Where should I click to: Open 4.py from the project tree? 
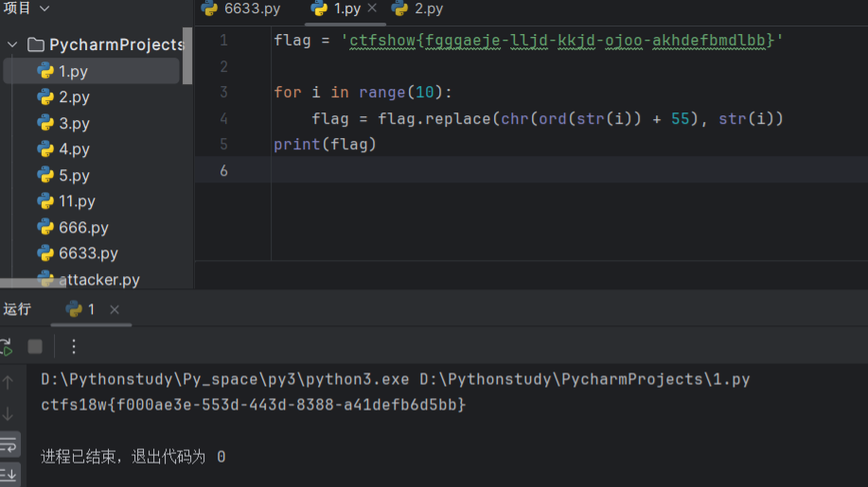(x=74, y=149)
